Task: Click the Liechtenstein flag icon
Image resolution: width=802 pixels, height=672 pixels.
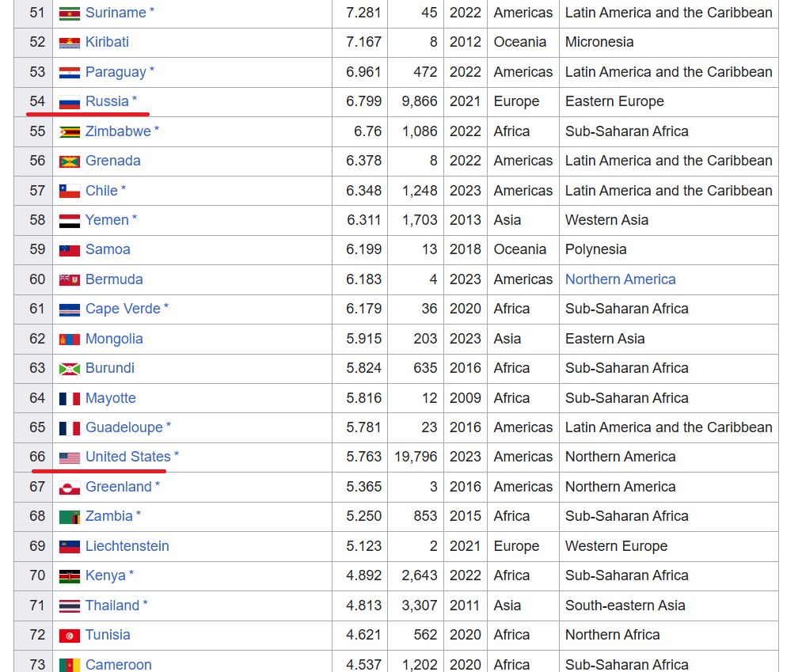Action: 69,547
